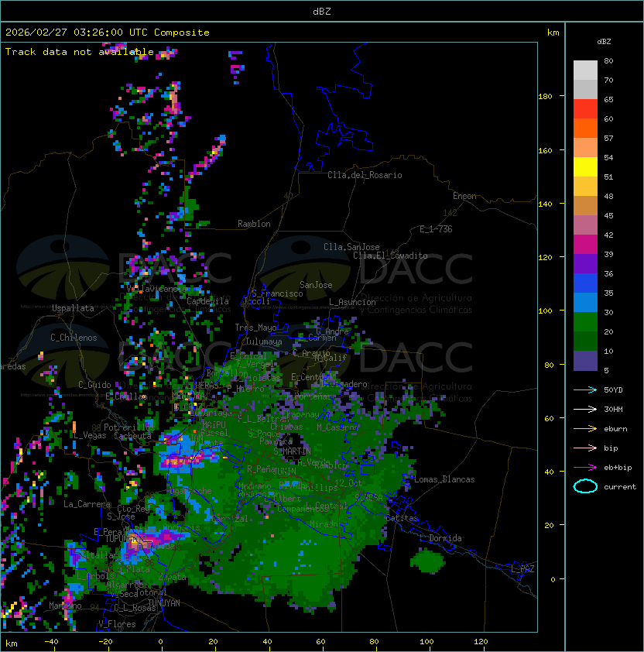644x652 pixels.
Task: Select the royal blue 36 dBZ swatch
Action: point(585,283)
